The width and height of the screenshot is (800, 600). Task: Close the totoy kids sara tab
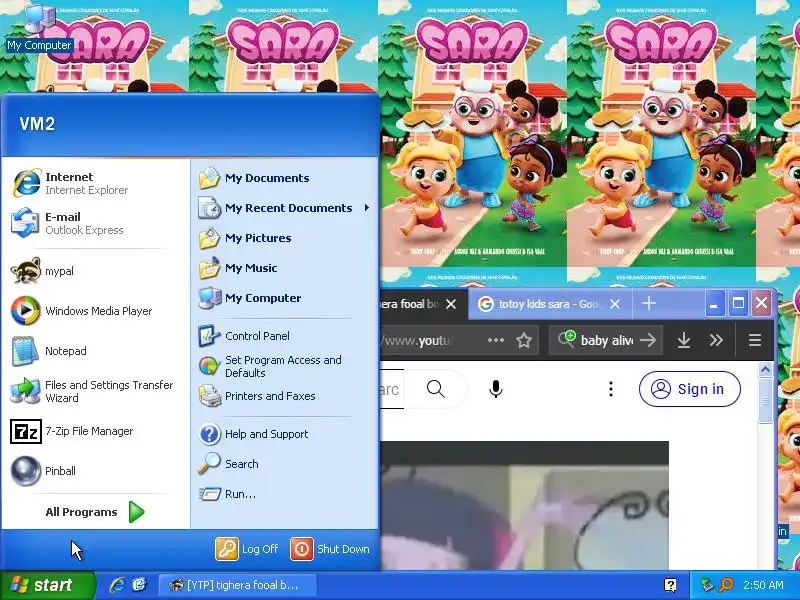tap(615, 304)
